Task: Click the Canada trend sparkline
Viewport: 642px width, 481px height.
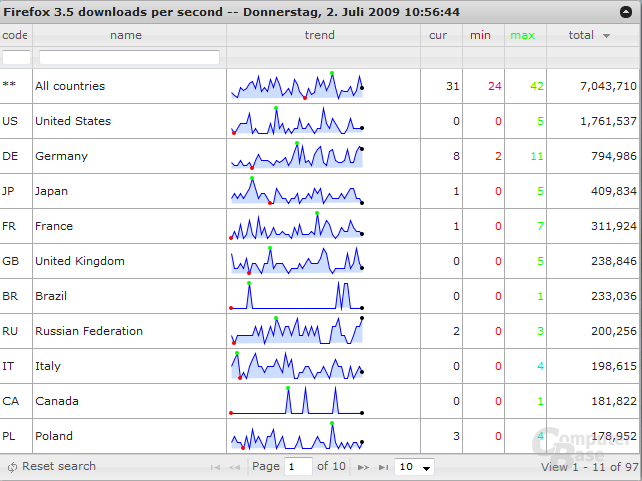Action: (x=296, y=401)
